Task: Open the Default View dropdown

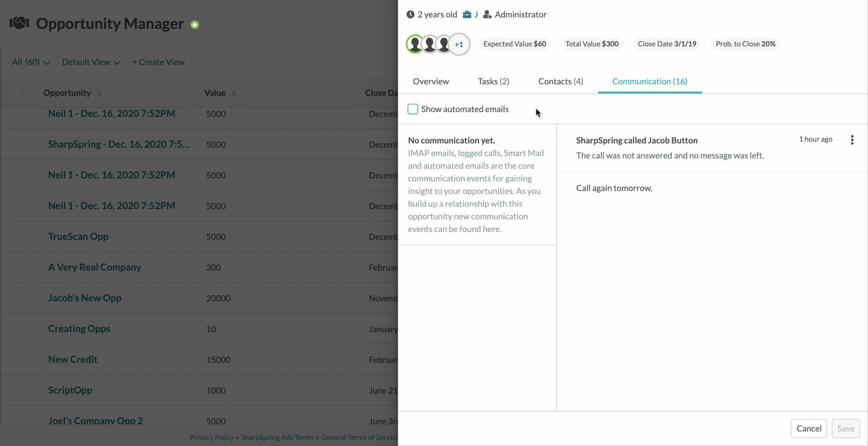Action: 91,62
